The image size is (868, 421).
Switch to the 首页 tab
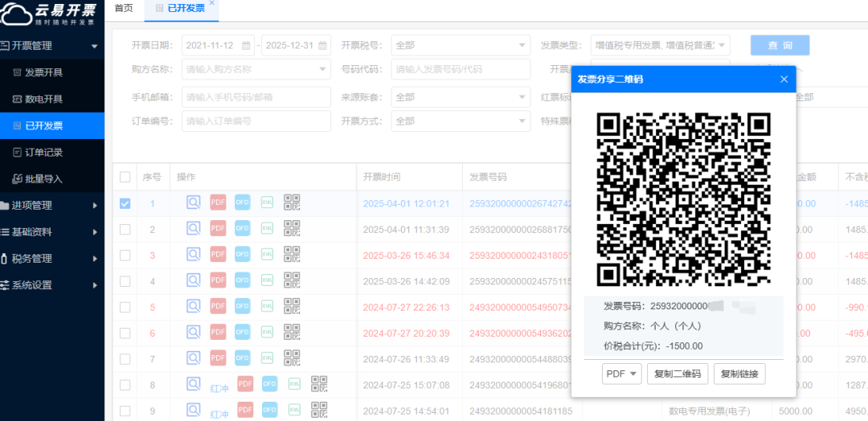[124, 8]
